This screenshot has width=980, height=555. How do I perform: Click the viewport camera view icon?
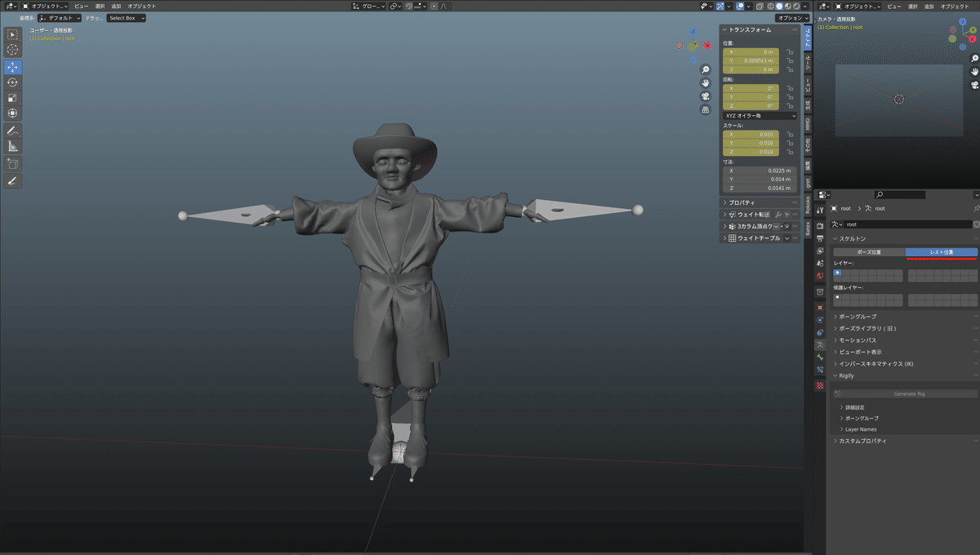click(706, 96)
